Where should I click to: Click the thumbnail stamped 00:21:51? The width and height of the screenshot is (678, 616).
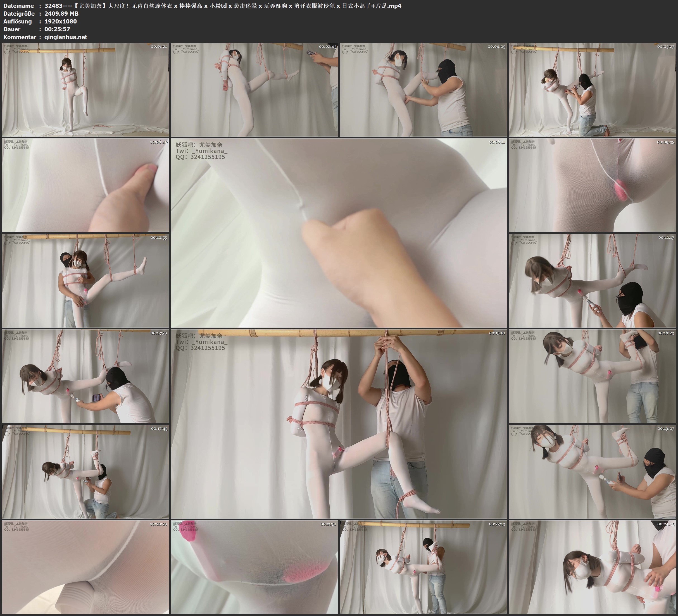tap(254, 567)
